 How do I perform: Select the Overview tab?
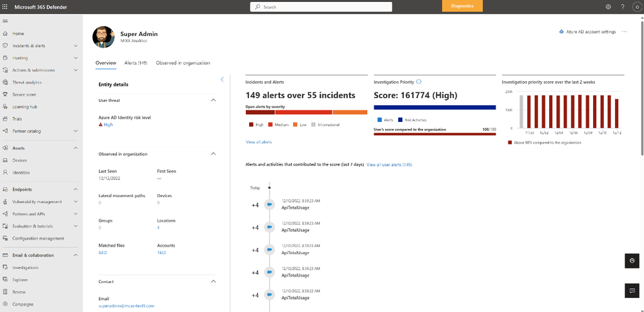coord(106,63)
